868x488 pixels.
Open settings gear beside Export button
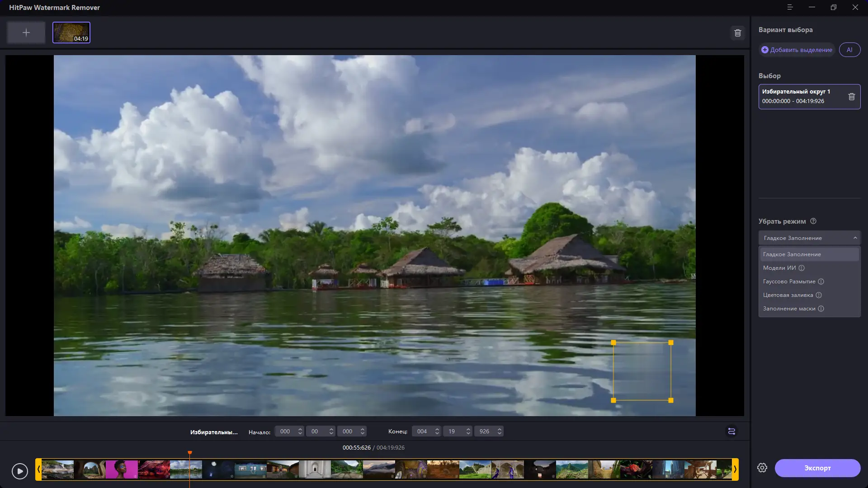point(762,468)
